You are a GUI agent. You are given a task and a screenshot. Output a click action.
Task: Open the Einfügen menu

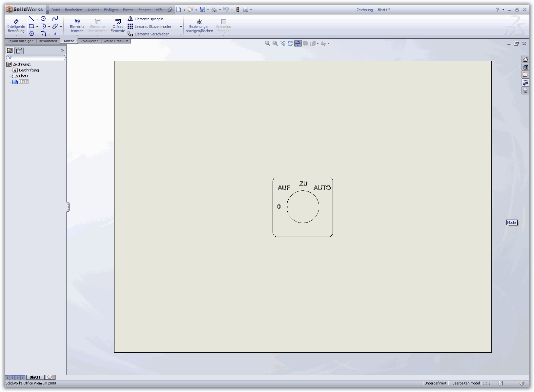point(111,10)
